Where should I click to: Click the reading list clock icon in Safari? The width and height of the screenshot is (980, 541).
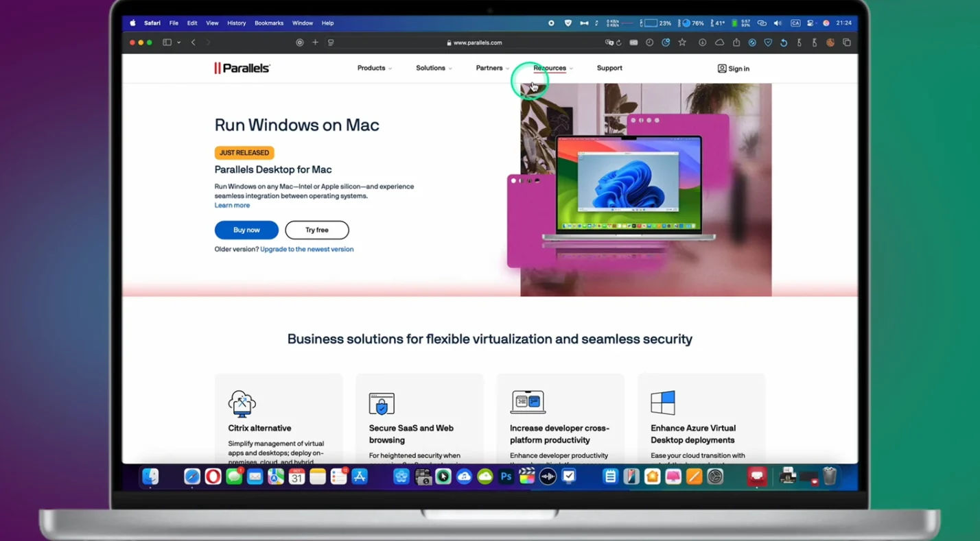point(650,43)
